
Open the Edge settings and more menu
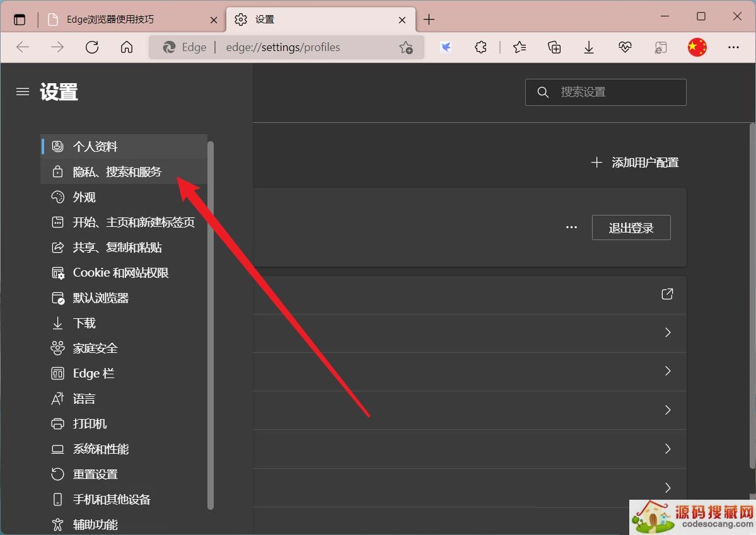click(733, 47)
